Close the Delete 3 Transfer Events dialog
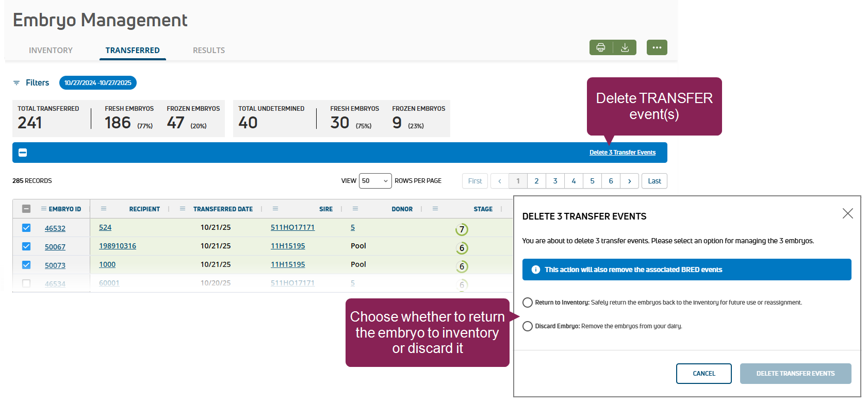868x403 pixels. [x=847, y=213]
